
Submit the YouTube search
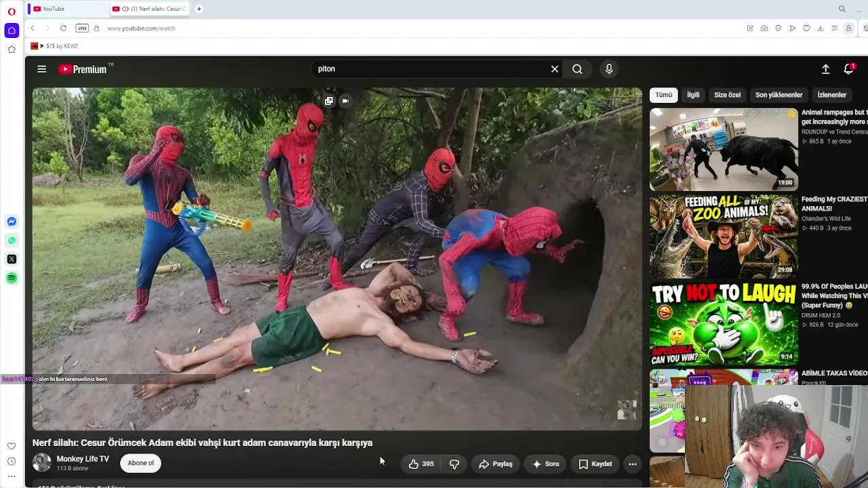click(577, 68)
